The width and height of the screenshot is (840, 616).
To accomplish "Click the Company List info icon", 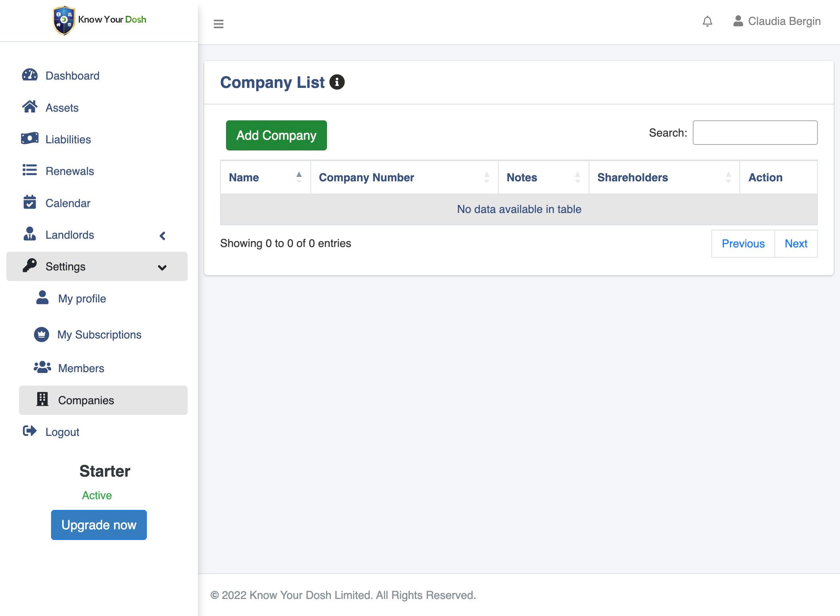I will [x=337, y=82].
